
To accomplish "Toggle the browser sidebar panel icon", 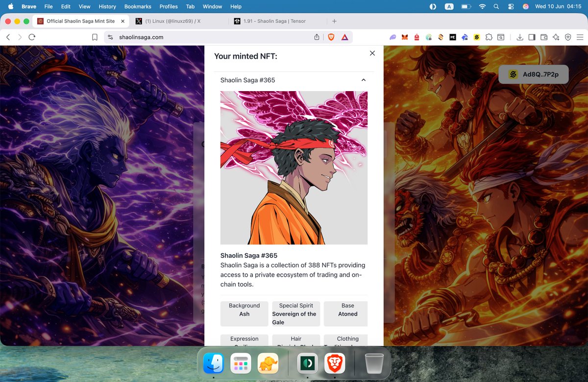I will point(532,37).
